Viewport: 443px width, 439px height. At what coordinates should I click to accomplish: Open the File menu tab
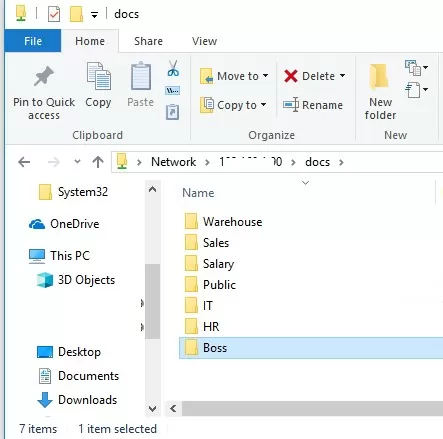[33, 41]
